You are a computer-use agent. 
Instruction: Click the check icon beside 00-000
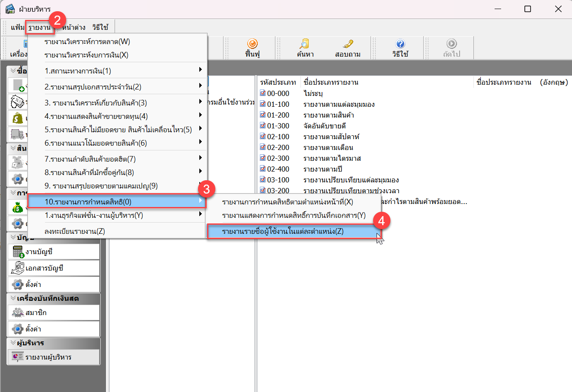[263, 93]
